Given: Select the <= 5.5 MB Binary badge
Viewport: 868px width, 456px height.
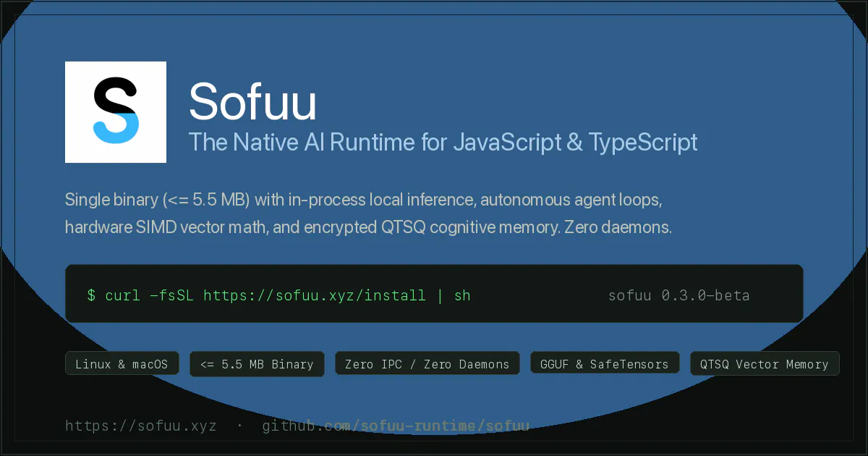Looking at the screenshot, I should pyautogui.click(x=257, y=364).
